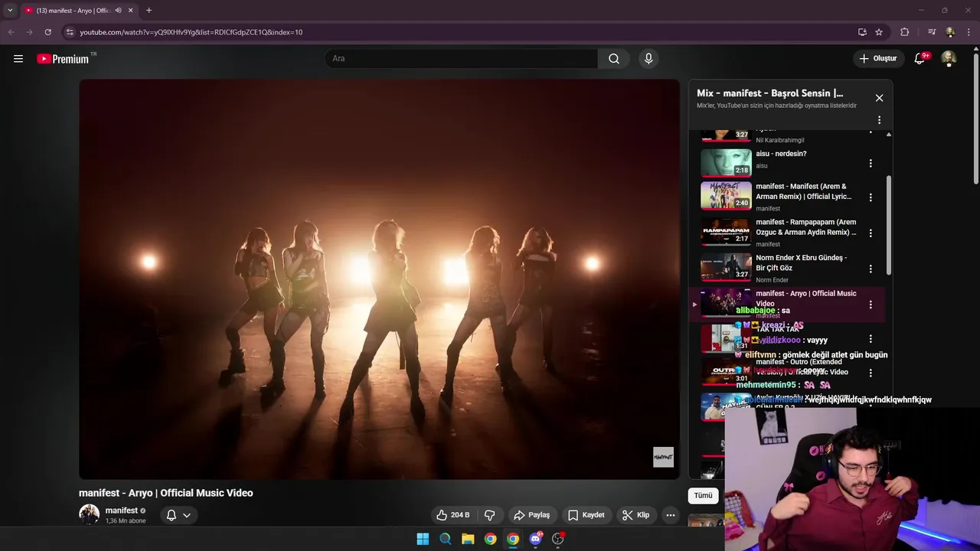Screen dimensions: 980x551
Task: Open options for Arıyo playlist entry
Action: (x=871, y=305)
